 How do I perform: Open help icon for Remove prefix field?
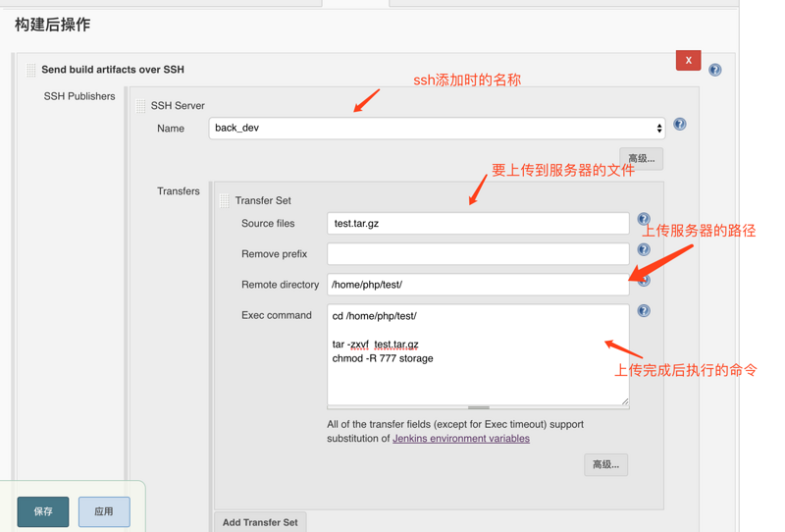(644, 249)
